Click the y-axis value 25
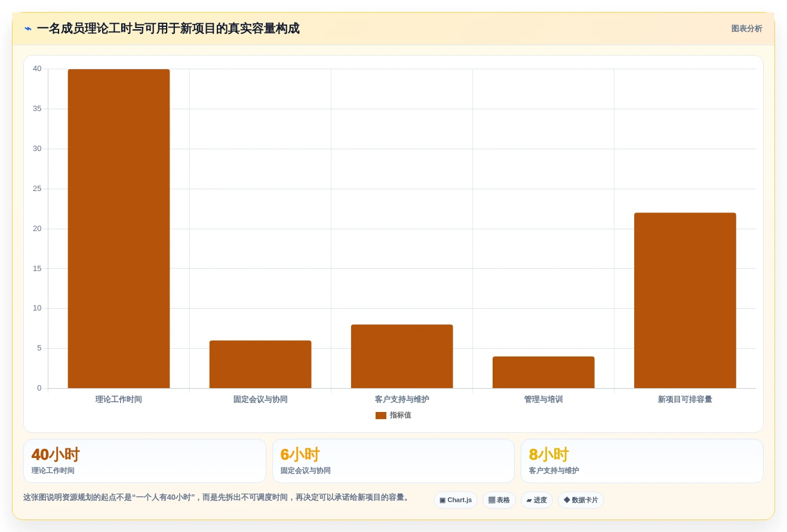This screenshot has height=532, width=787. (x=38, y=189)
